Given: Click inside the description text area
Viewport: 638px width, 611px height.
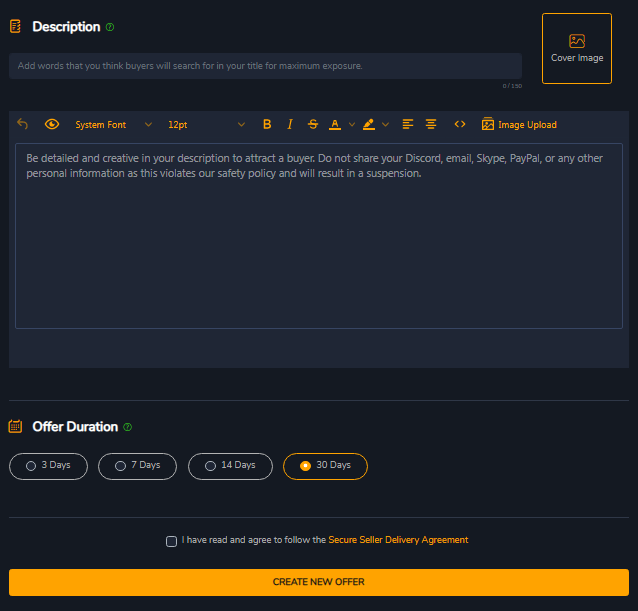Looking at the screenshot, I should click(319, 236).
